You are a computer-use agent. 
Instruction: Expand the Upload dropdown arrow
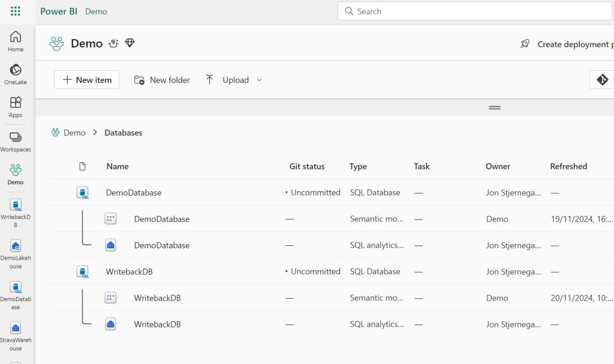coord(260,80)
